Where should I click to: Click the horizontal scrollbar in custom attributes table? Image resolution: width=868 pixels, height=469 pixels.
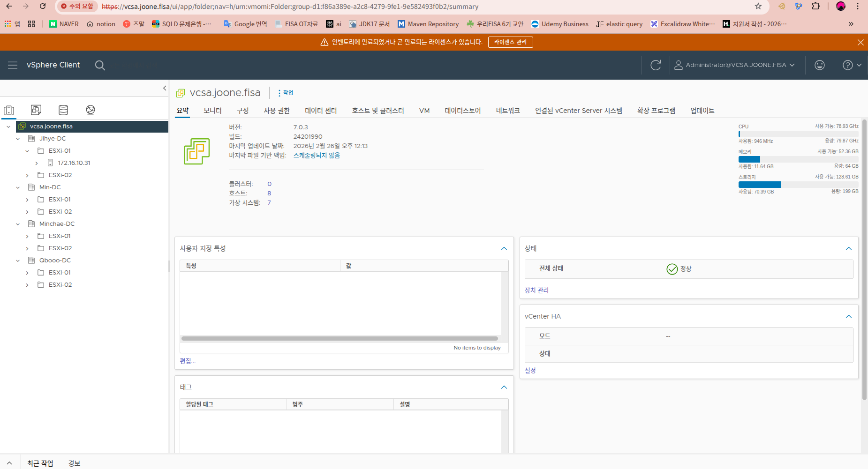[x=340, y=338]
